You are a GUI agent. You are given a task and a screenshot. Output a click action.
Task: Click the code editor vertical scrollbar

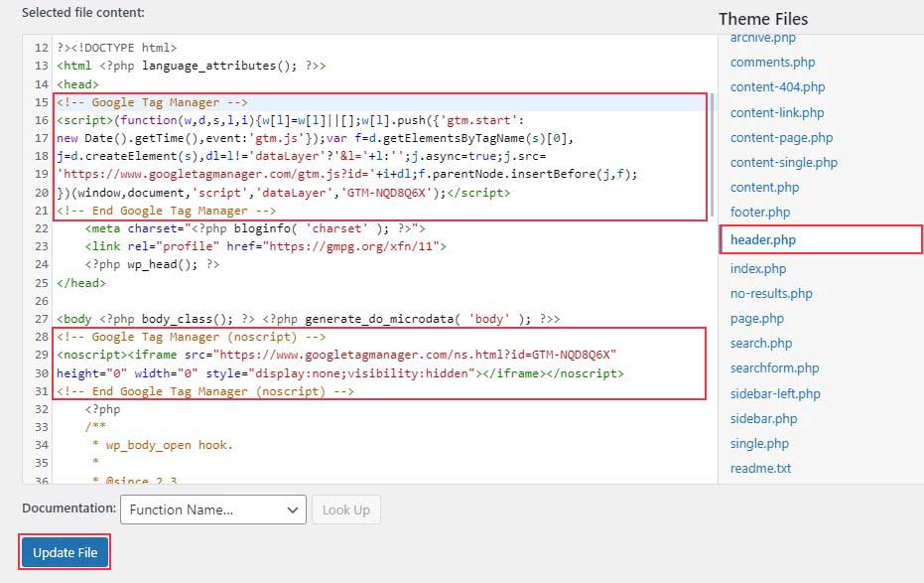(x=712, y=156)
